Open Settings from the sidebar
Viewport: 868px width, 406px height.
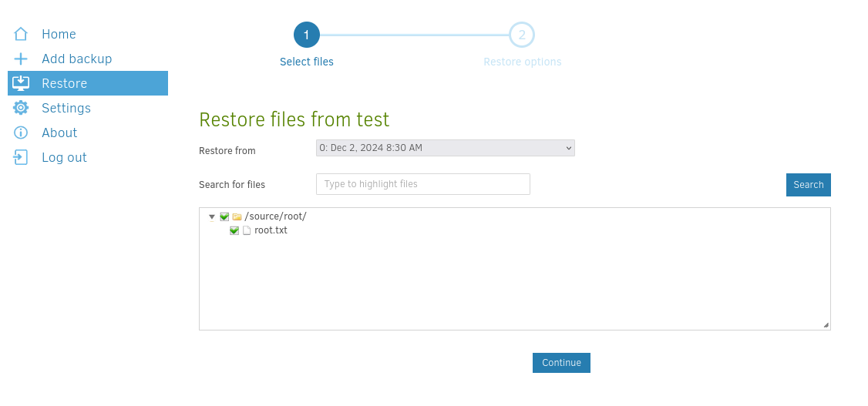[87, 108]
